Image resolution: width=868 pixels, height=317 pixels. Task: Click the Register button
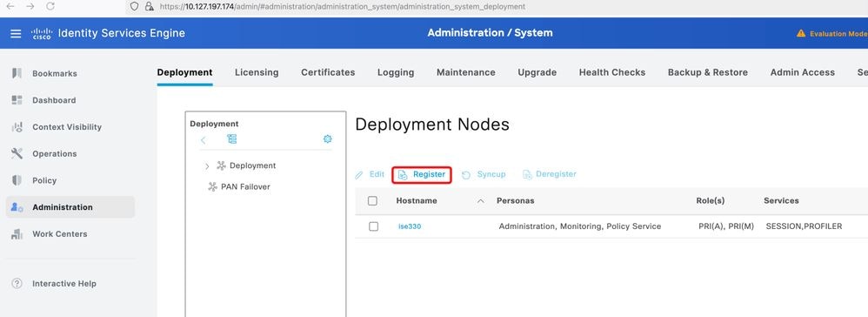(x=422, y=174)
